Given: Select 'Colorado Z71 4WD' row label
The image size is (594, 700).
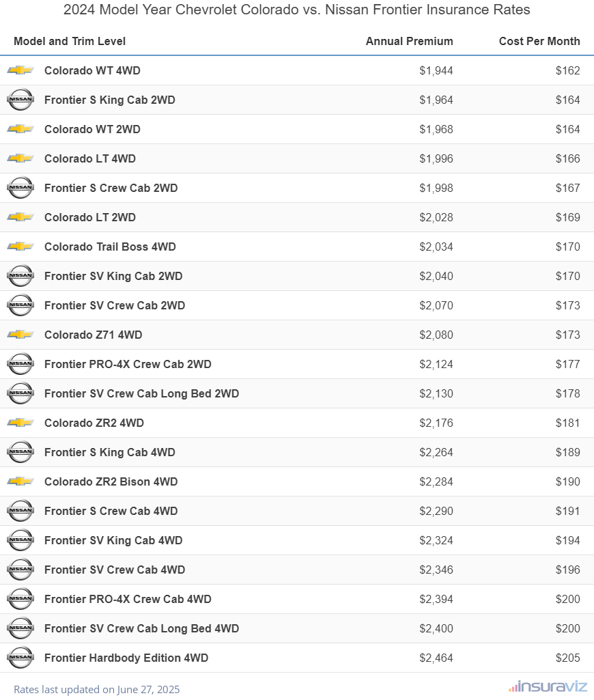Looking at the screenshot, I should pyautogui.click(x=94, y=335).
